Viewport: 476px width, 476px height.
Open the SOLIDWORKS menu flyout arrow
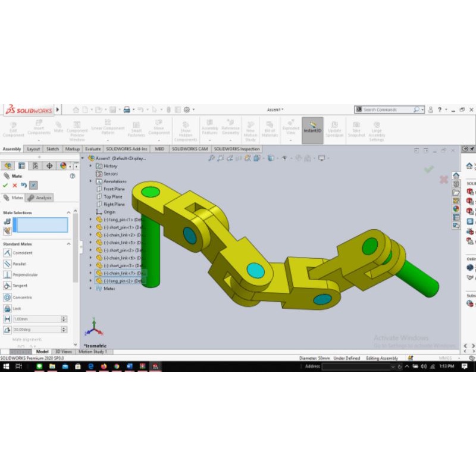tap(58, 110)
